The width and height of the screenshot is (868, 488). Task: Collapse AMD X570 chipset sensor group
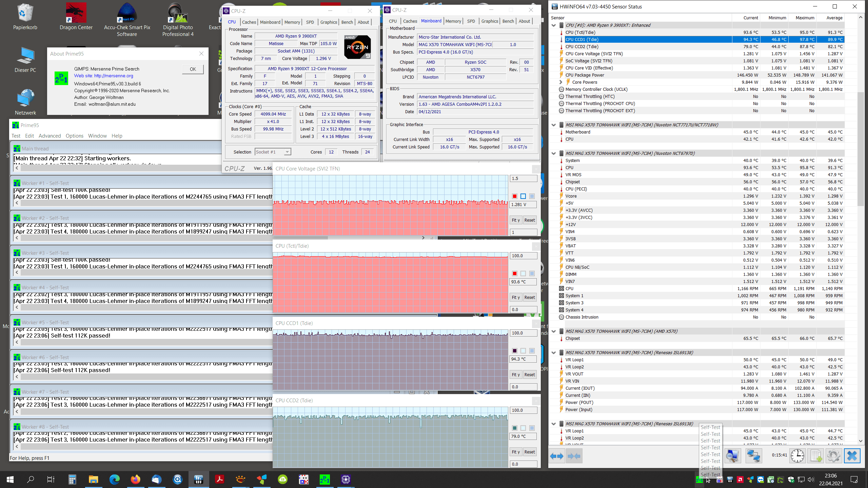554,331
